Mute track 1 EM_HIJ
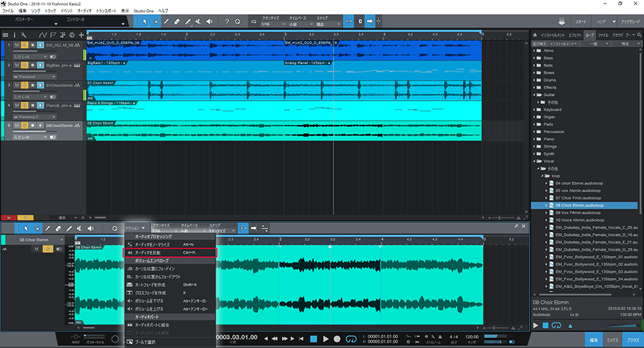 [16, 44]
